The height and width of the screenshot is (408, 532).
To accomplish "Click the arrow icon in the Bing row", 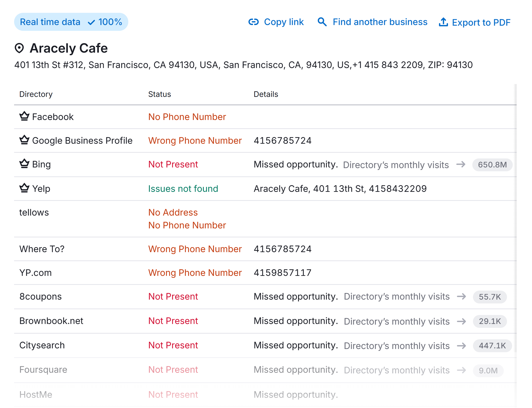I will pos(461,165).
